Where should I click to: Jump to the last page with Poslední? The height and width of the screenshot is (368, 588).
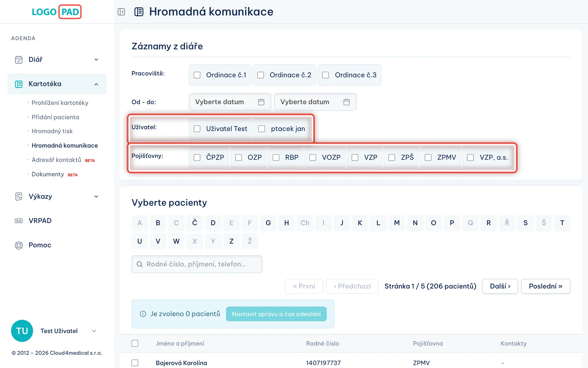click(546, 286)
